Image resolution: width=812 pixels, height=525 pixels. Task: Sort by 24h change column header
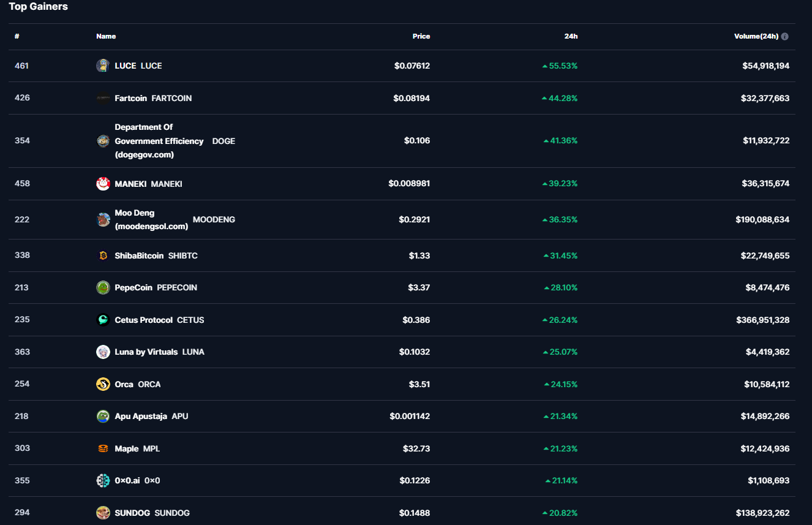pyautogui.click(x=571, y=36)
